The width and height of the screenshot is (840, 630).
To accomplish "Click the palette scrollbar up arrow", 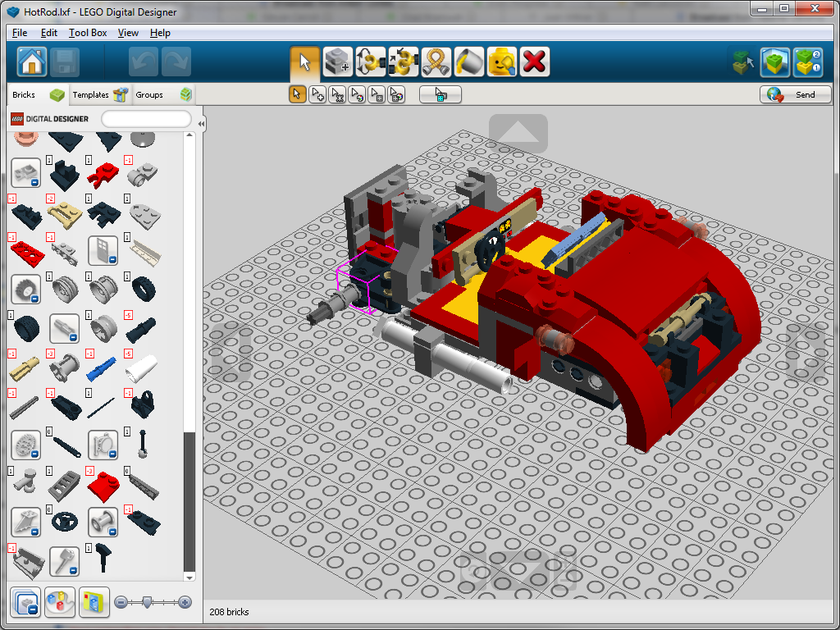I will [x=189, y=135].
